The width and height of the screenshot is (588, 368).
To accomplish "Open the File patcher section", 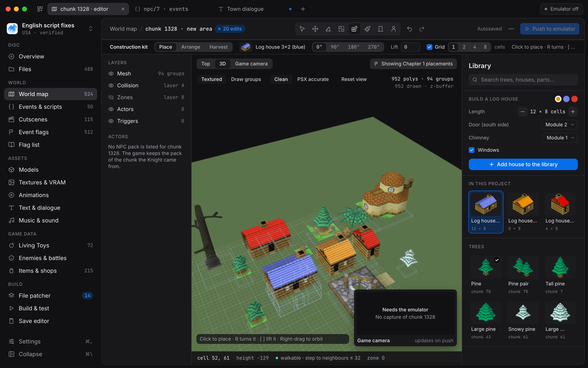I will click(51, 295).
